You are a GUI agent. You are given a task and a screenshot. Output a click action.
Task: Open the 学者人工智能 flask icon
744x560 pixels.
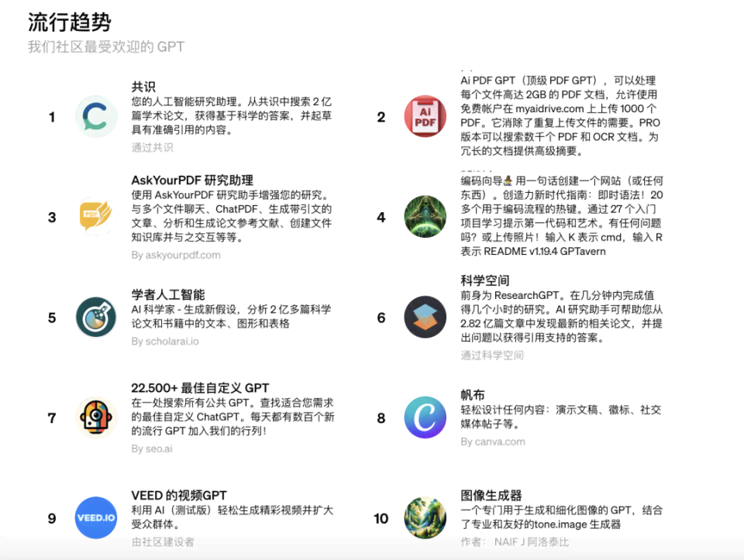[x=96, y=318]
